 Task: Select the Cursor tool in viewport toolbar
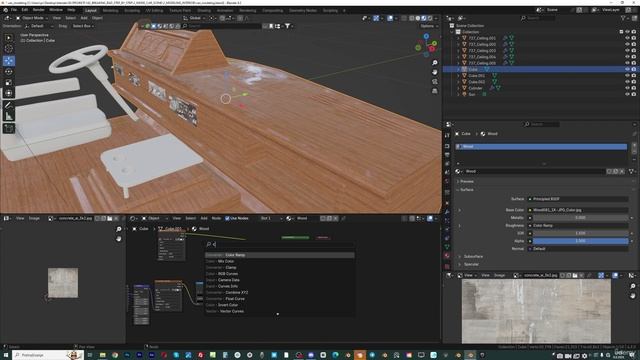point(9,49)
